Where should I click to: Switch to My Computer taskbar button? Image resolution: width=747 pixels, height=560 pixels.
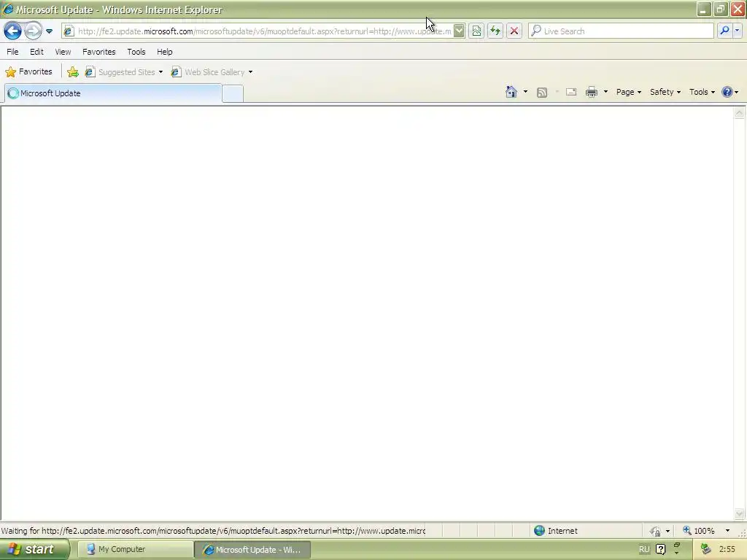click(136, 549)
